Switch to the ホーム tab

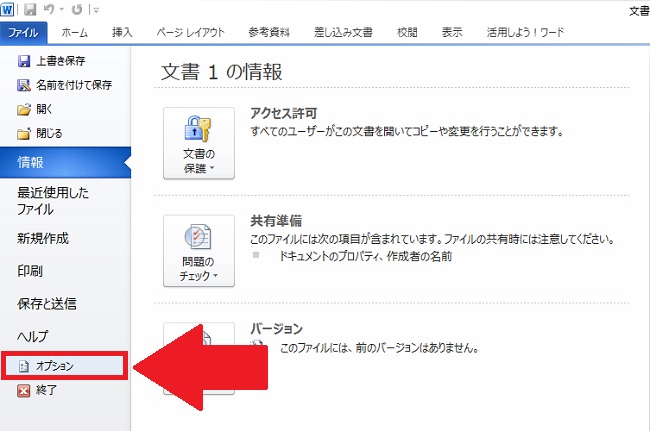pyautogui.click(x=75, y=32)
